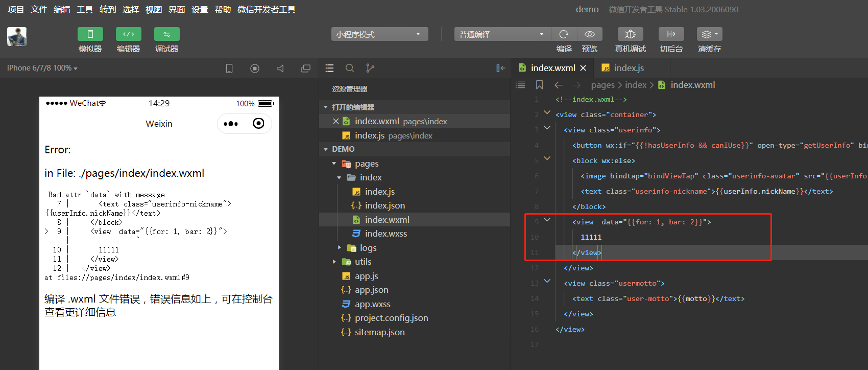The image size is (868, 370).
Task: Click the user avatar thumbnail
Action: click(17, 37)
